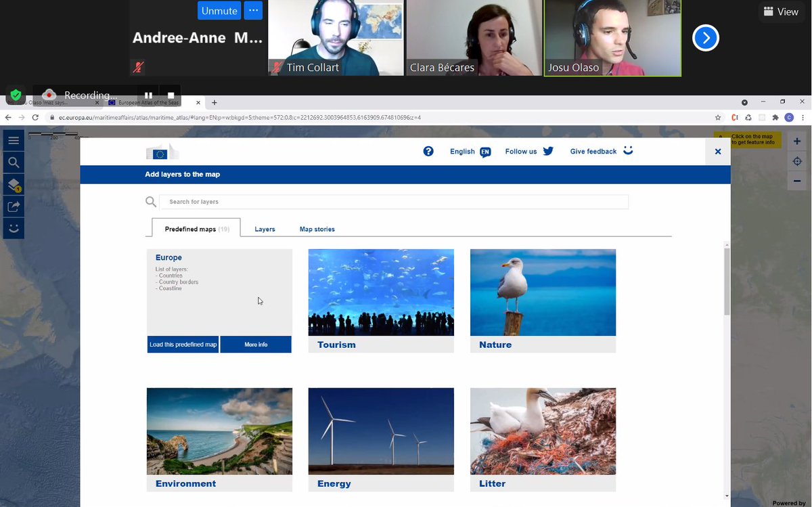Open the map layers panel icon
Viewport: 812px width, 507px height.
14,184
